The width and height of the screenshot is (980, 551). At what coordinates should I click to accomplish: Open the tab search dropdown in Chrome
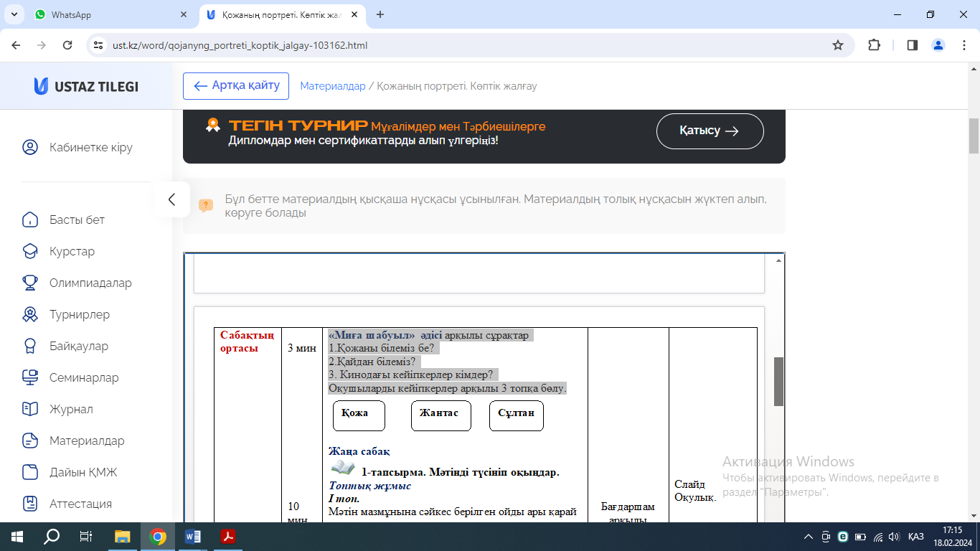coord(16,14)
